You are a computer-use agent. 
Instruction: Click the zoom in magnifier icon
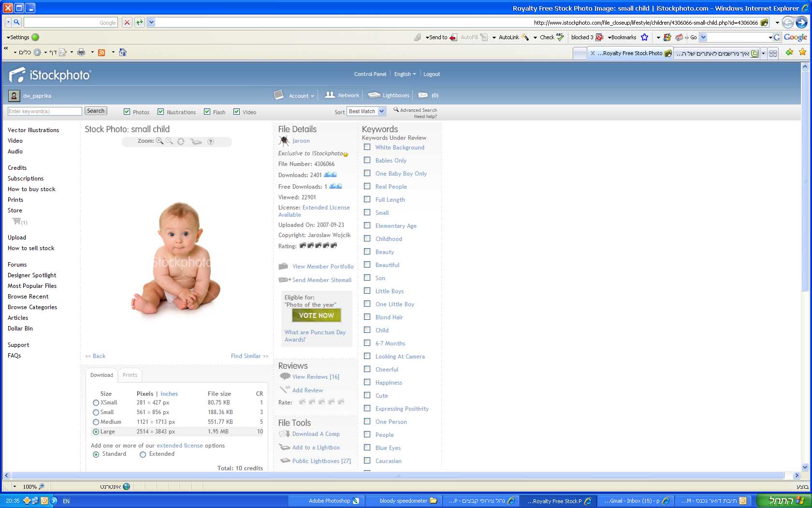(159, 141)
